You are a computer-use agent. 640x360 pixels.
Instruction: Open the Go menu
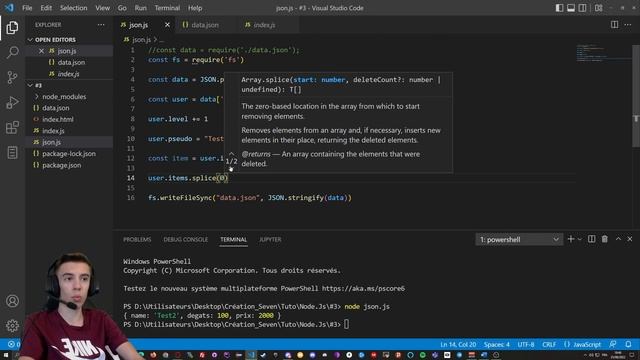tap(122, 8)
